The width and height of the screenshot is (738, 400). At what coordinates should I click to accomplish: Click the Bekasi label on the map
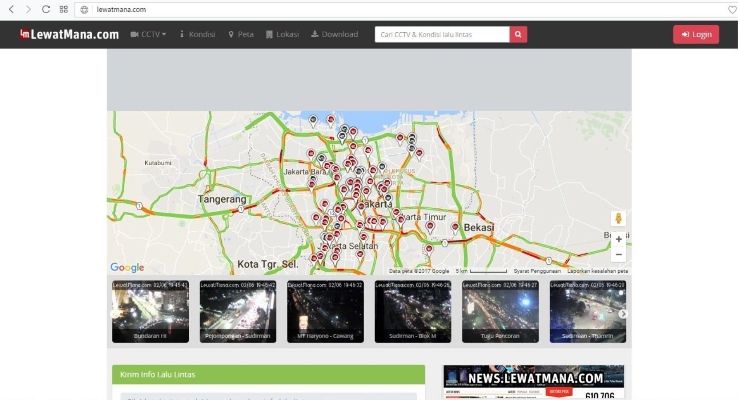coord(479,228)
